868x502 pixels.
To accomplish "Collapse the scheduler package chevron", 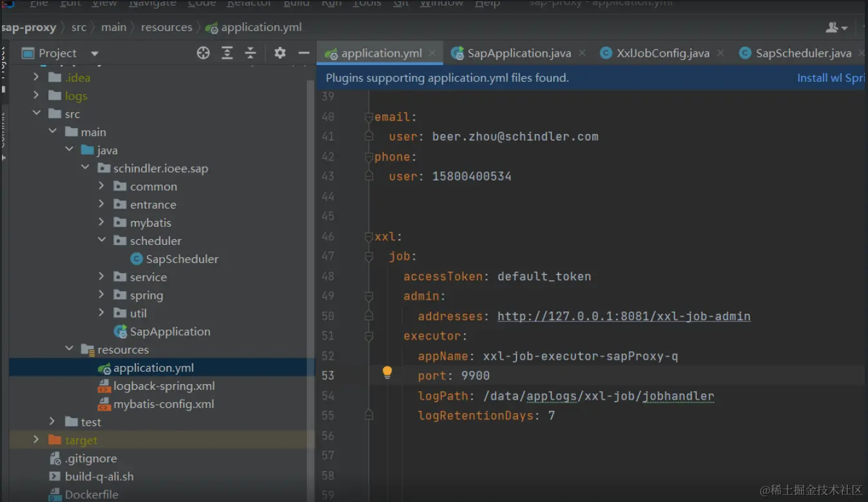I will point(102,240).
